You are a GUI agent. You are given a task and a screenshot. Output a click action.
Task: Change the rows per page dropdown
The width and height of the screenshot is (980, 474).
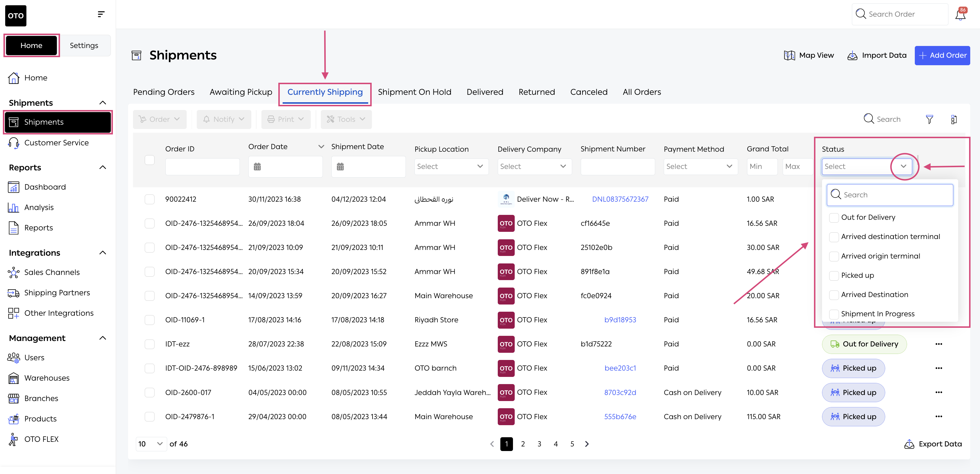pos(151,444)
